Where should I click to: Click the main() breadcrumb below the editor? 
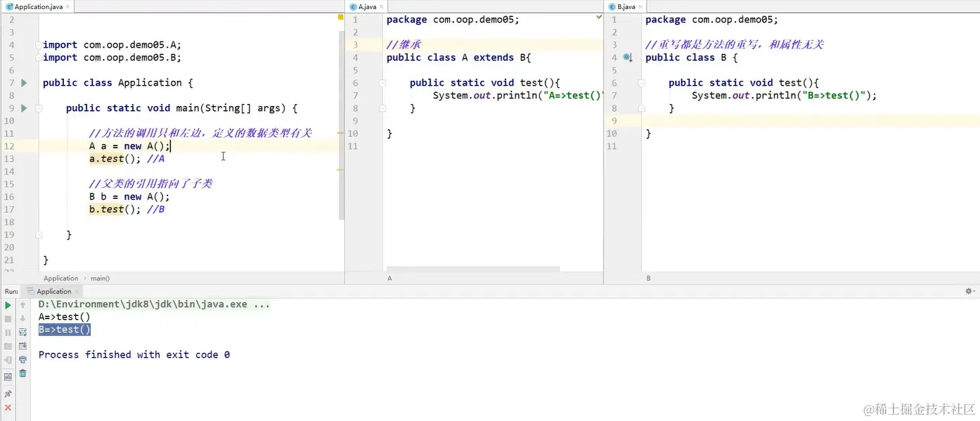tap(100, 278)
